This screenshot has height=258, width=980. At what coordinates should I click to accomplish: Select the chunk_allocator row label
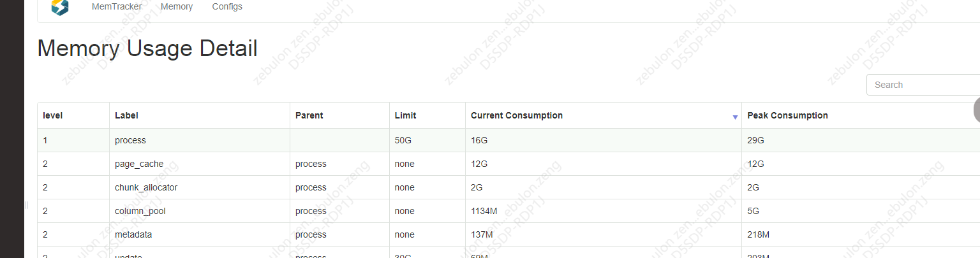[146, 187]
